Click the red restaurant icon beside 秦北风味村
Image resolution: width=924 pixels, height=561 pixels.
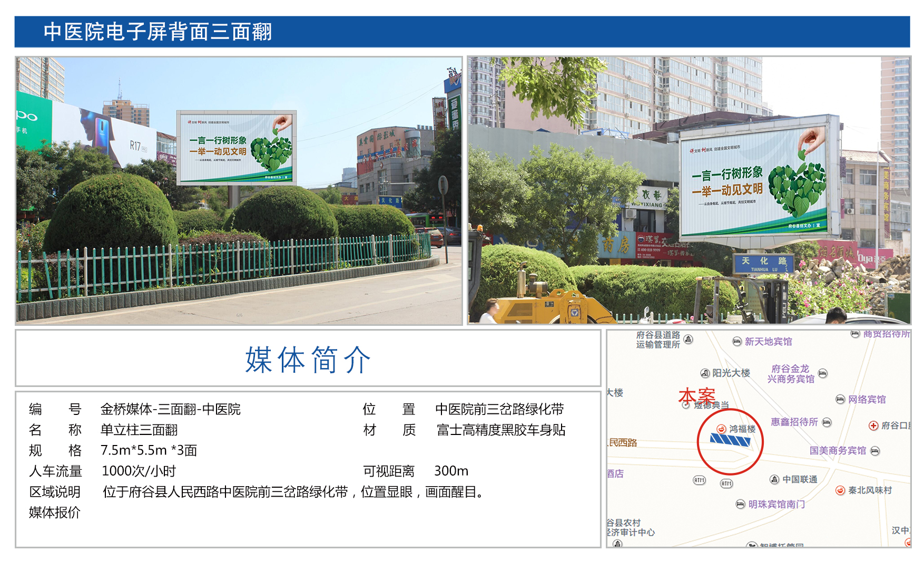840,490
